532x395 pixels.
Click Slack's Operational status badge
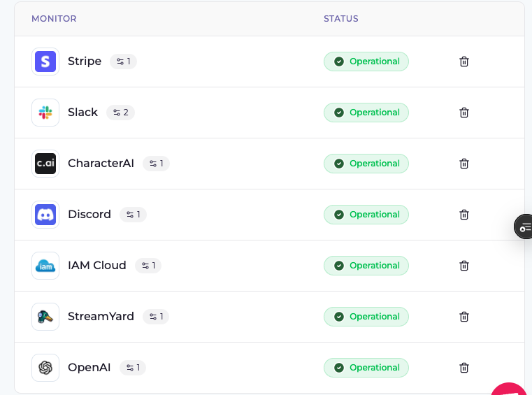366,113
